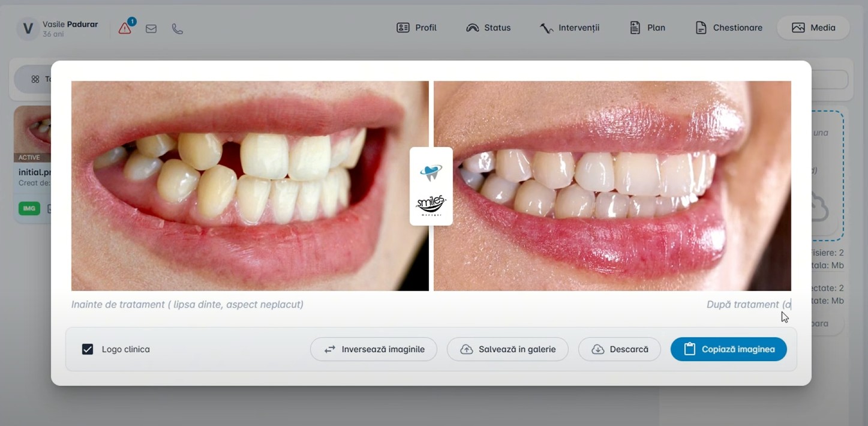Open the patient alerts notification icon
Screen dimensions: 868x426
[x=125, y=28]
